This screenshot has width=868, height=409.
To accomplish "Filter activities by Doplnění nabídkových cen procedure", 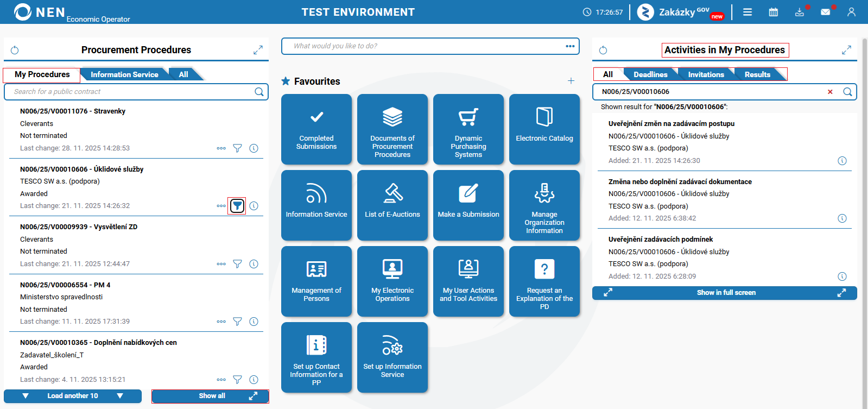I will tap(237, 380).
